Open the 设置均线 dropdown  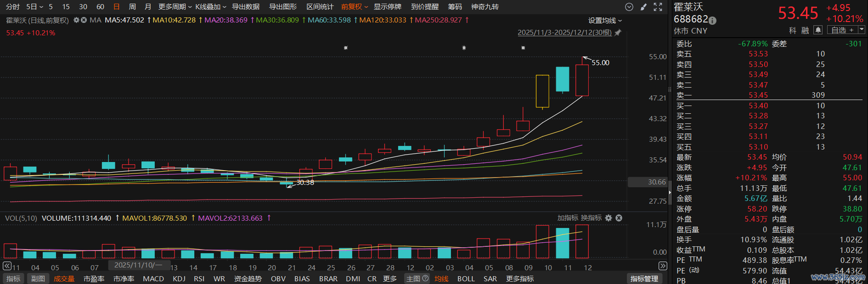[x=605, y=21]
